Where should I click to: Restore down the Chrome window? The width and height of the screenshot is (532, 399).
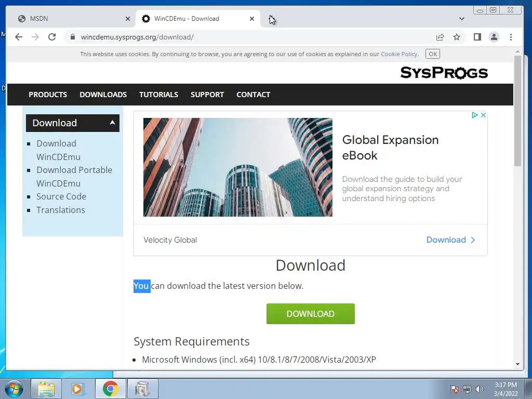click(493, 10)
